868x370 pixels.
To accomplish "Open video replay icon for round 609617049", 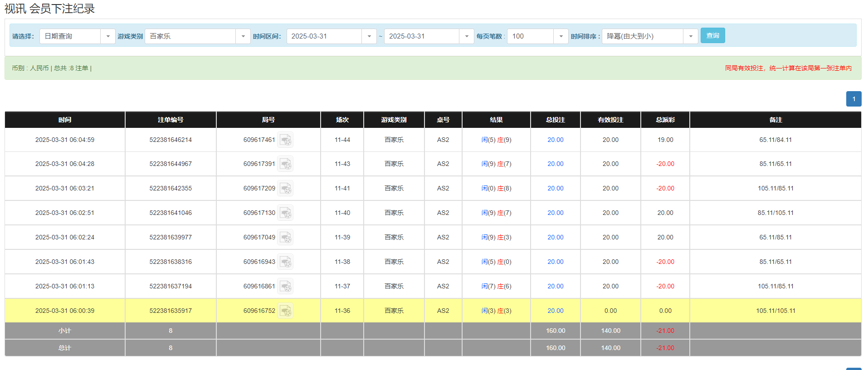I will pos(285,238).
